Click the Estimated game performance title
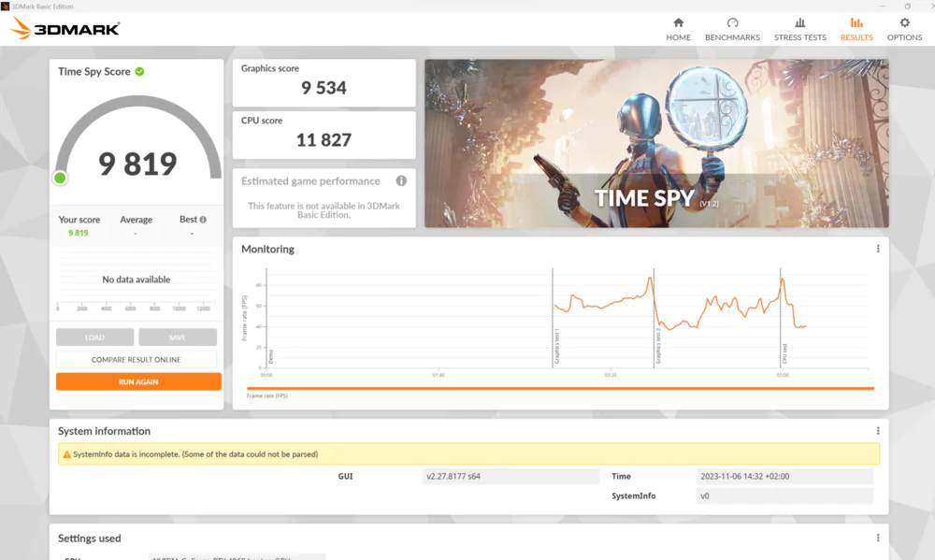This screenshot has height=560, width=935. [310, 180]
